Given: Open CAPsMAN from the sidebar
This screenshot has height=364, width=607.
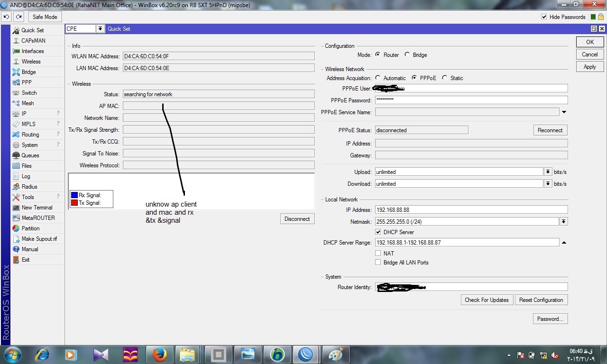Looking at the screenshot, I should point(33,41).
